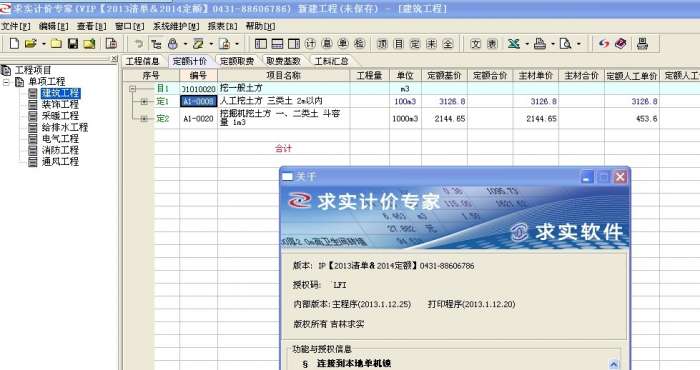
Task: Collapse the 目1 row expander
Action: coord(133,89)
